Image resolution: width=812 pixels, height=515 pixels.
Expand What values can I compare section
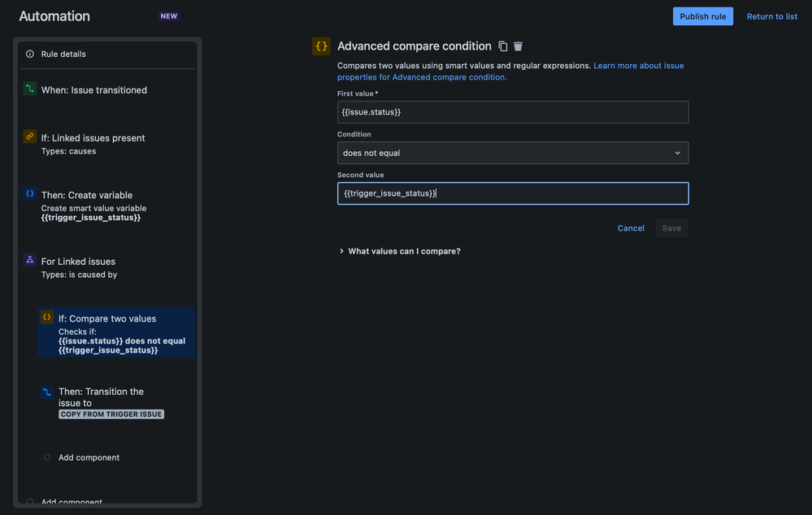coord(399,251)
